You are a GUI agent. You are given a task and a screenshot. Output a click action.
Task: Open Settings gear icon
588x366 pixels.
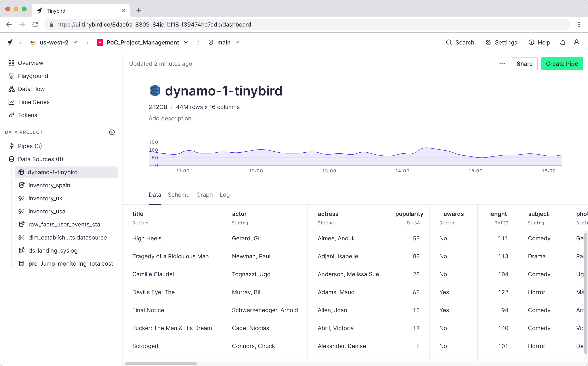488,42
